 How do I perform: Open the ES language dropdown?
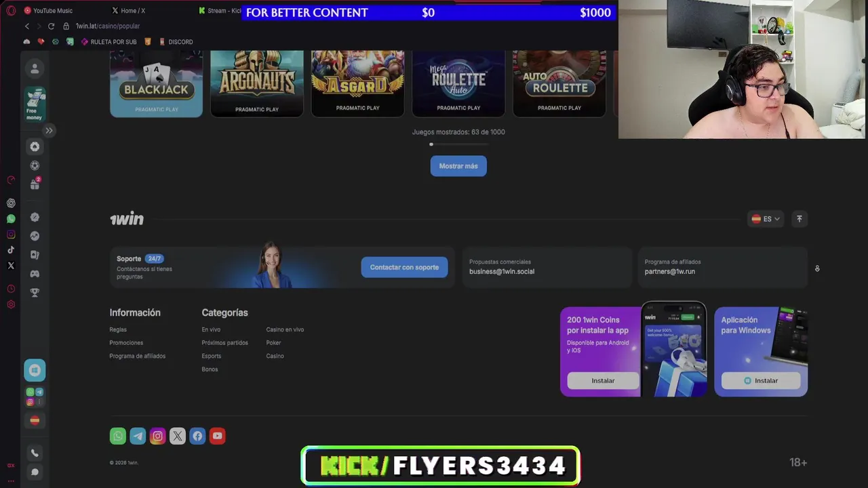(x=766, y=219)
